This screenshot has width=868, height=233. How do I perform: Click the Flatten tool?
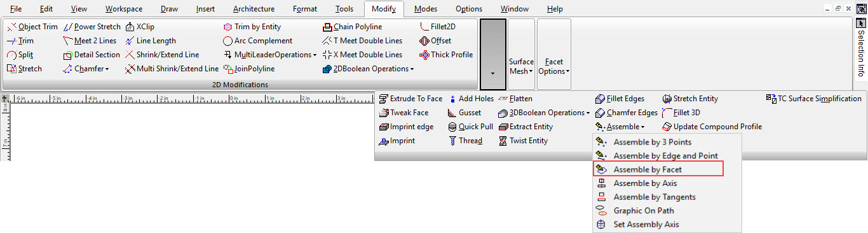tap(515, 99)
